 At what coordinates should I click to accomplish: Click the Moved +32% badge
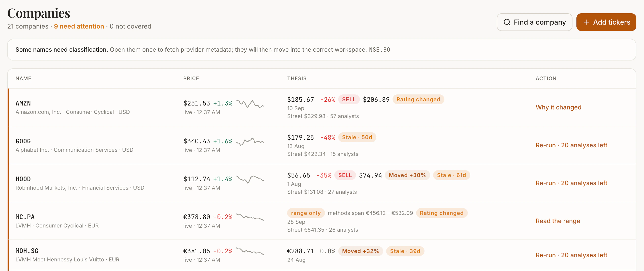360,251
